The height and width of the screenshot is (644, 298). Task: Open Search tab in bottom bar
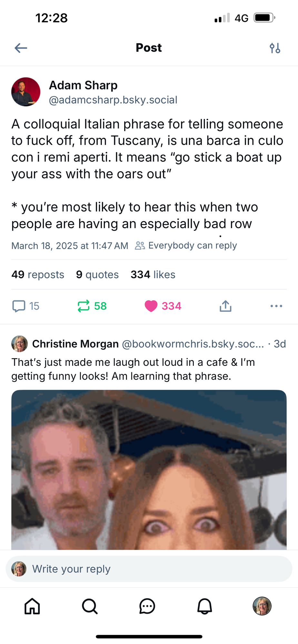[90, 606]
